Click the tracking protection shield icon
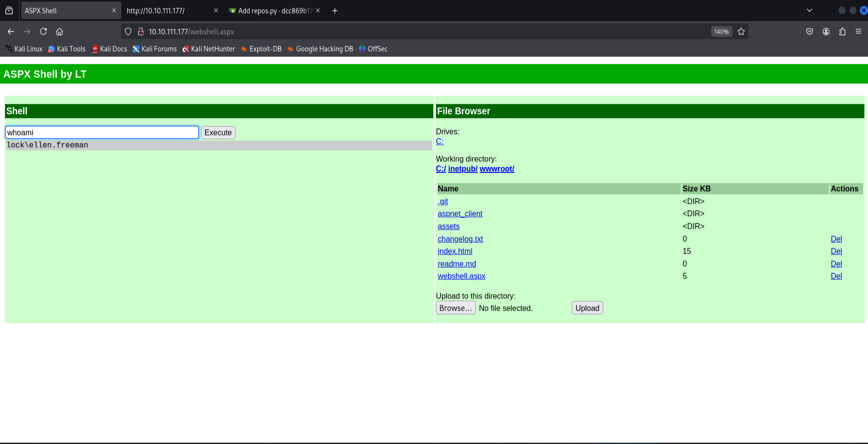 128,32
